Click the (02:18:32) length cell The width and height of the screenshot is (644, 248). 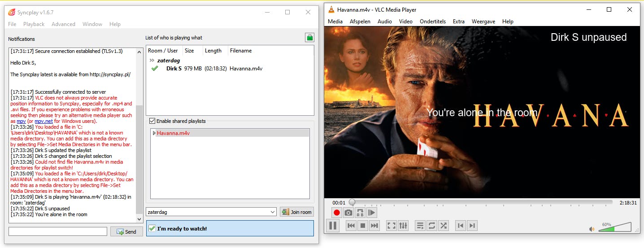(x=216, y=69)
